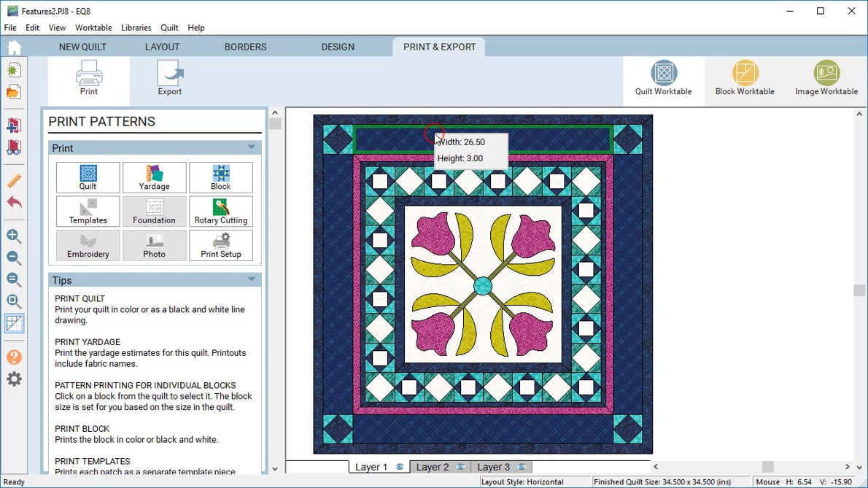The height and width of the screenshot is (488, 868).
Task: Choose Foundation print option
Action: click(154, 212)
